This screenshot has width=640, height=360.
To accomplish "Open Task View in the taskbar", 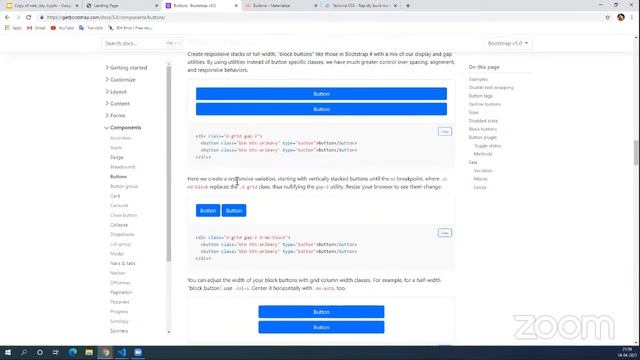I will [x=56, y=352].
